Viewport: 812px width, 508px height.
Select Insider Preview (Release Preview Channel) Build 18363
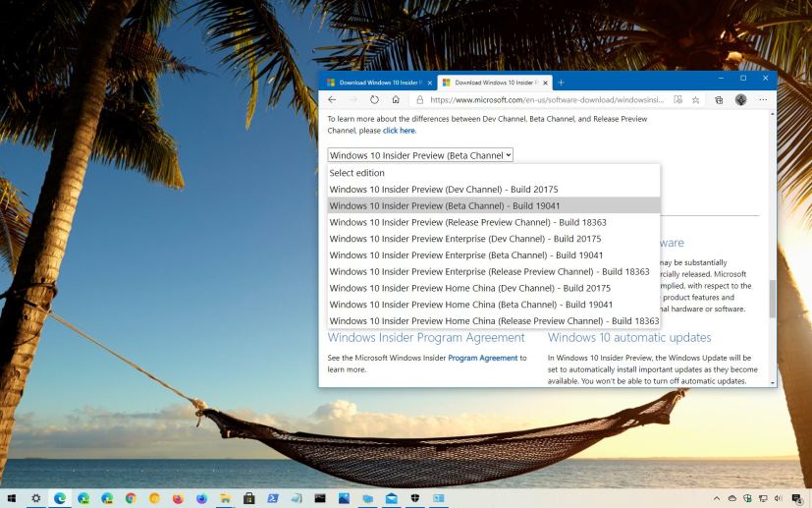(494, 222)
